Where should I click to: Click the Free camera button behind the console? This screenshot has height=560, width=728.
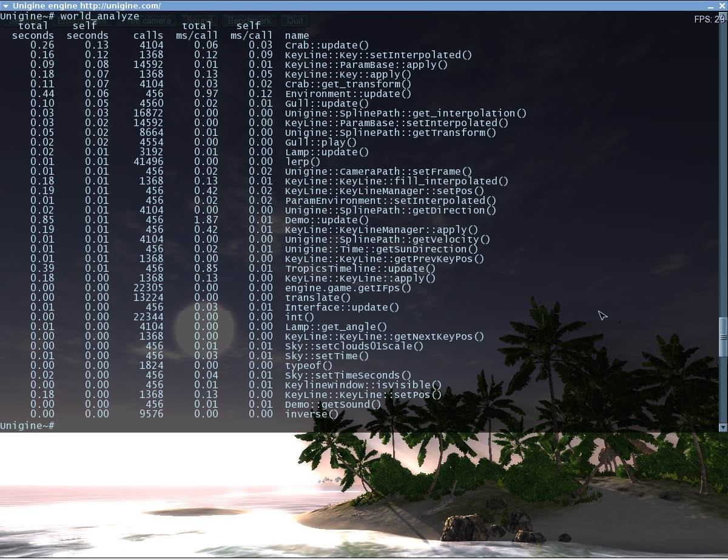tap(147, 21)
